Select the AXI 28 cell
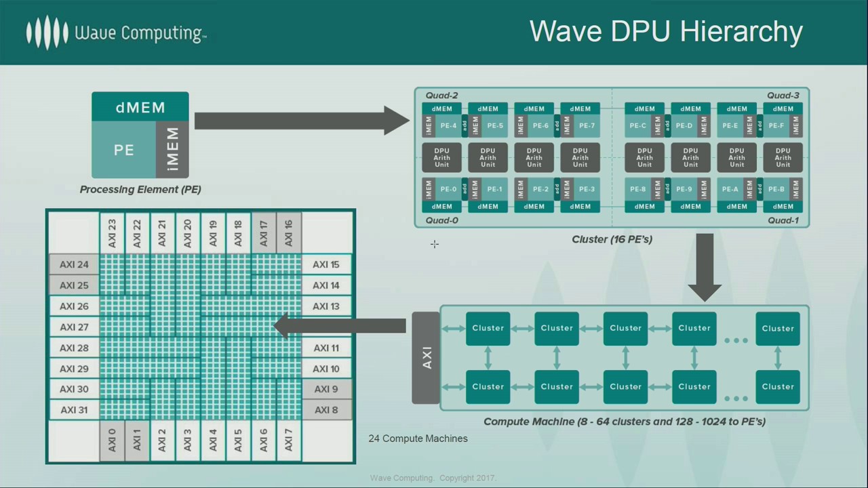Image resolution: width=868 pixels, height=488 pixels. 74,348
